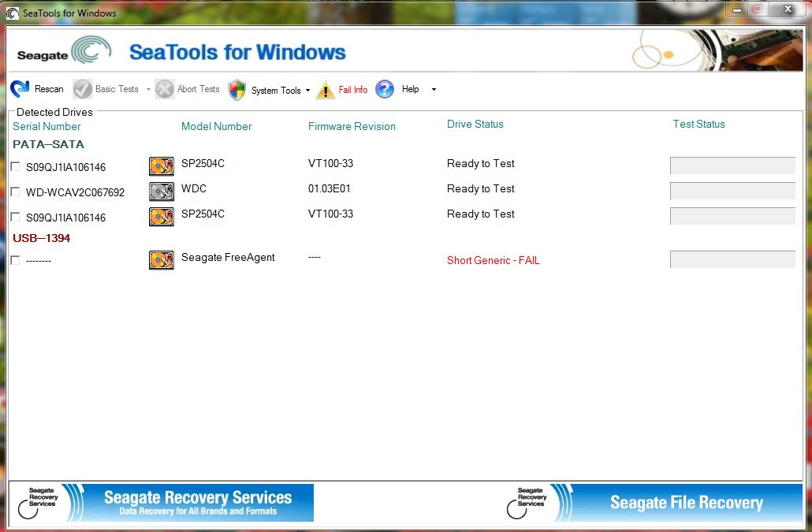Click Ready to Test for the WDC drive
The image size is (812, 532).
(481, 188)
